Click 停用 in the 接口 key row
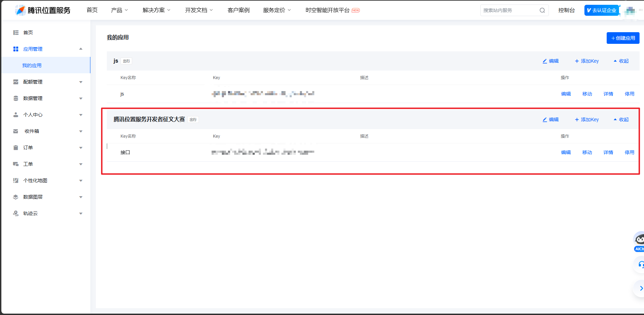The height and width of the screenshot is (315, 644). click(x=630, y=152)
